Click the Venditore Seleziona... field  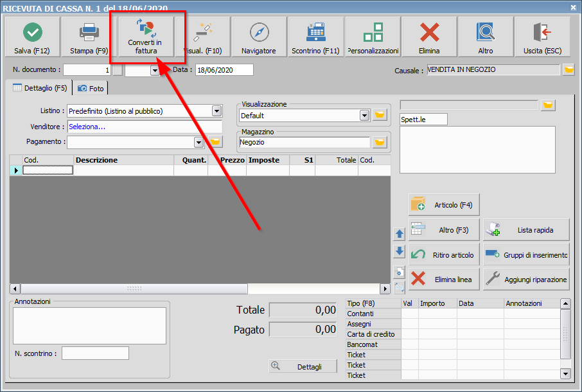pos(145,127)
